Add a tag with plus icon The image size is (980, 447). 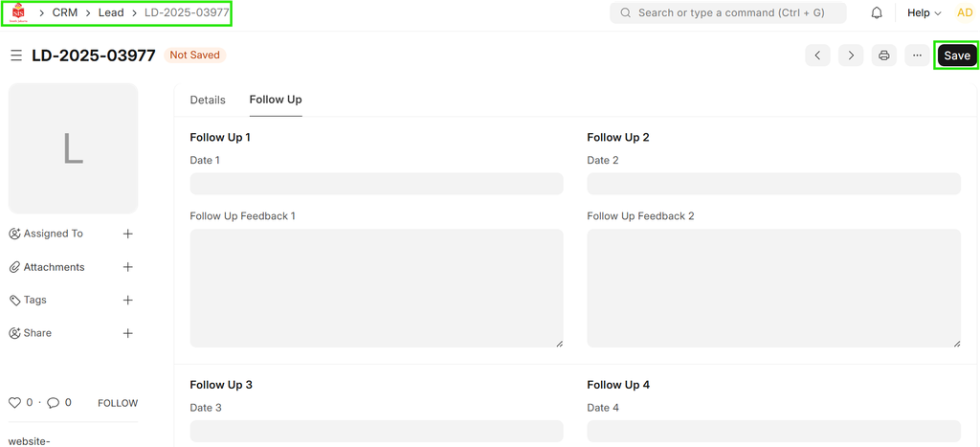128,300
